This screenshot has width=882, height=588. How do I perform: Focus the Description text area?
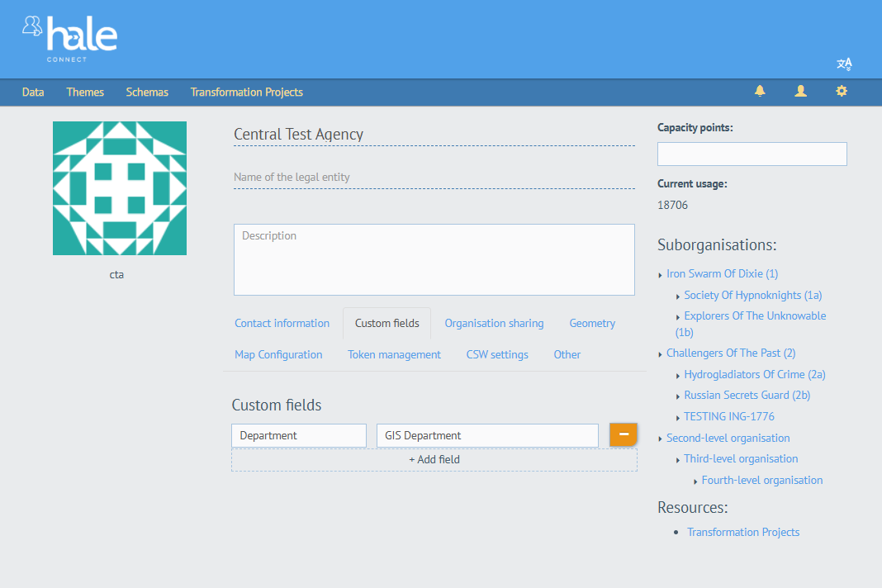(434, 259)
